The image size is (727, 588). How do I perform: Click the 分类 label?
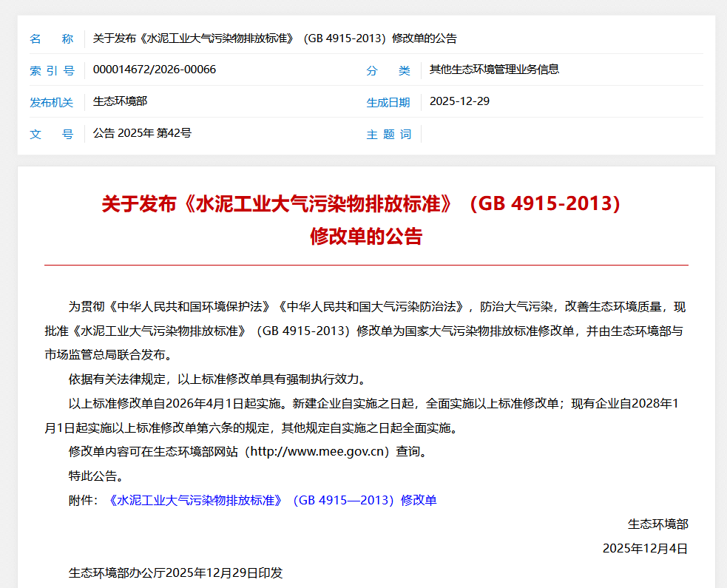pyautogui.click(x=388, y=70)
